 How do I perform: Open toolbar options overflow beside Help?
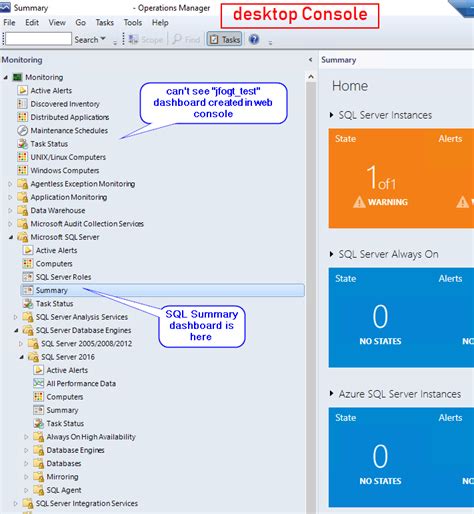coord(270,42)
